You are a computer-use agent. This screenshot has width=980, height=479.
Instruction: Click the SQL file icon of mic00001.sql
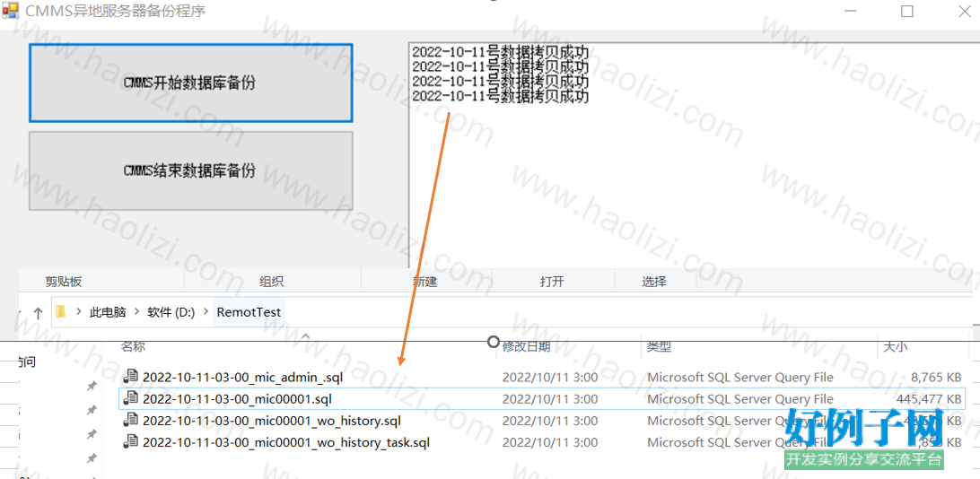click(x=131, y=397)
